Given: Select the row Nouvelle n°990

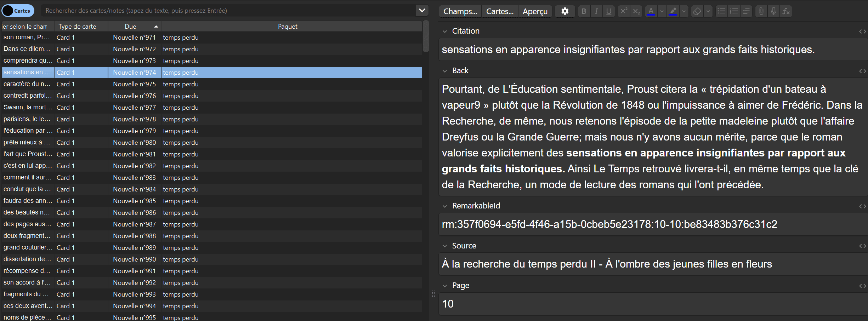Looking at the screenshot, I should (x=212, y=259).
